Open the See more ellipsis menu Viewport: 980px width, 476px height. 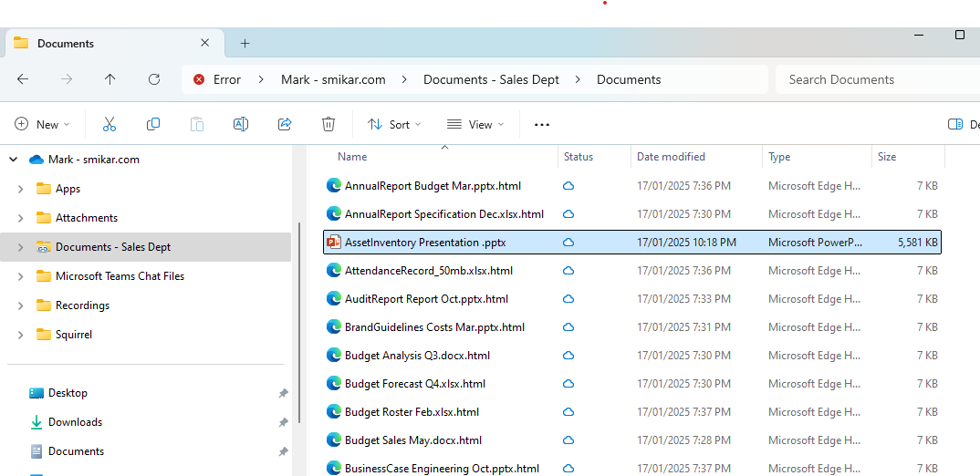[x=542, y=124]
